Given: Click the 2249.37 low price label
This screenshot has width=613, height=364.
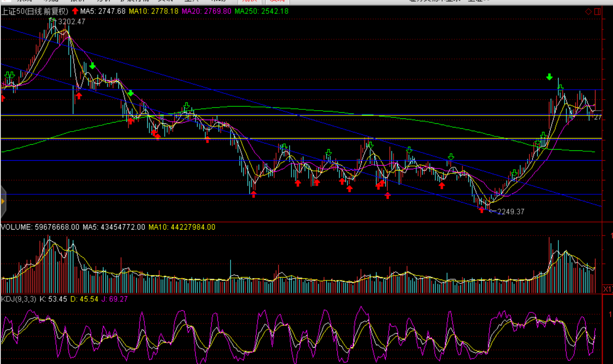Looking at the screenshot, I should (x=510, y=212).
